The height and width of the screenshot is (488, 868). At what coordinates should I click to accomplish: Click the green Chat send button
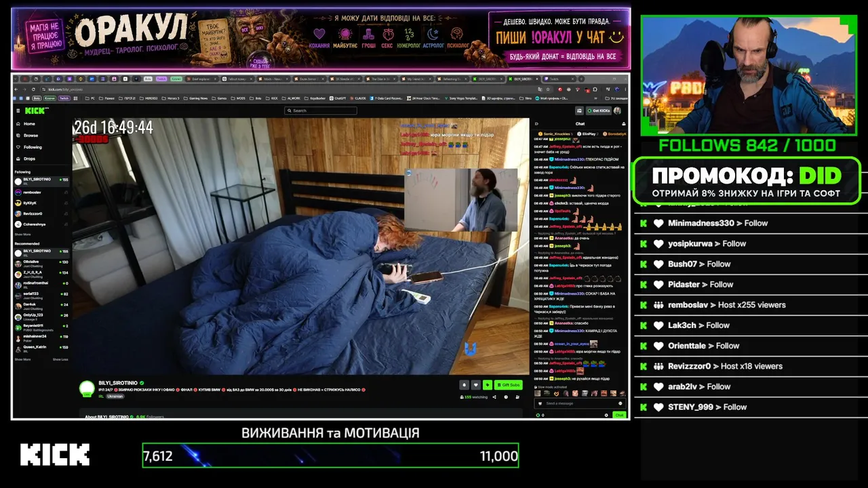point(619,415)
